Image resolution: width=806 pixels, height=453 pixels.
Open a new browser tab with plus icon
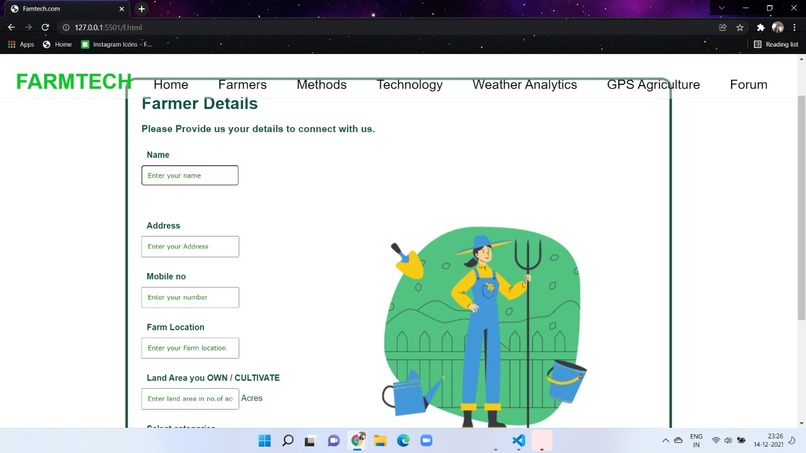point(141,9)
